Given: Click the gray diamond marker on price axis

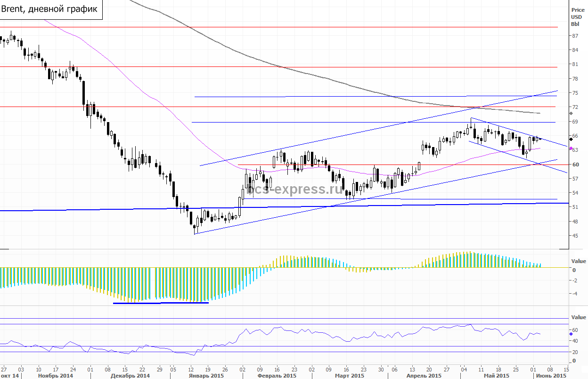Looking at the screenshot, I should pyautogui.click(x=571, y=114).
